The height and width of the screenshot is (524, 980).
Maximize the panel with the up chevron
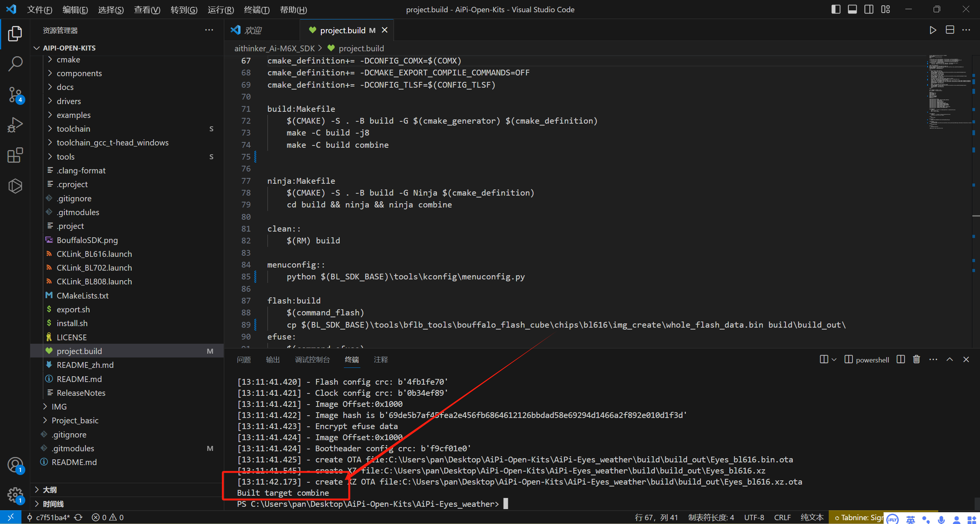(950, 359)
